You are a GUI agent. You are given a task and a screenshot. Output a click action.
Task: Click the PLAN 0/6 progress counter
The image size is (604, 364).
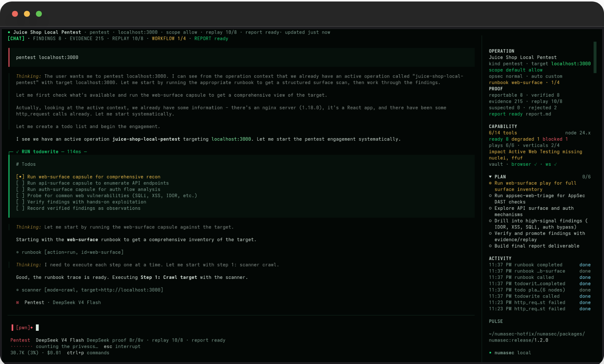[x=586, y=177]
